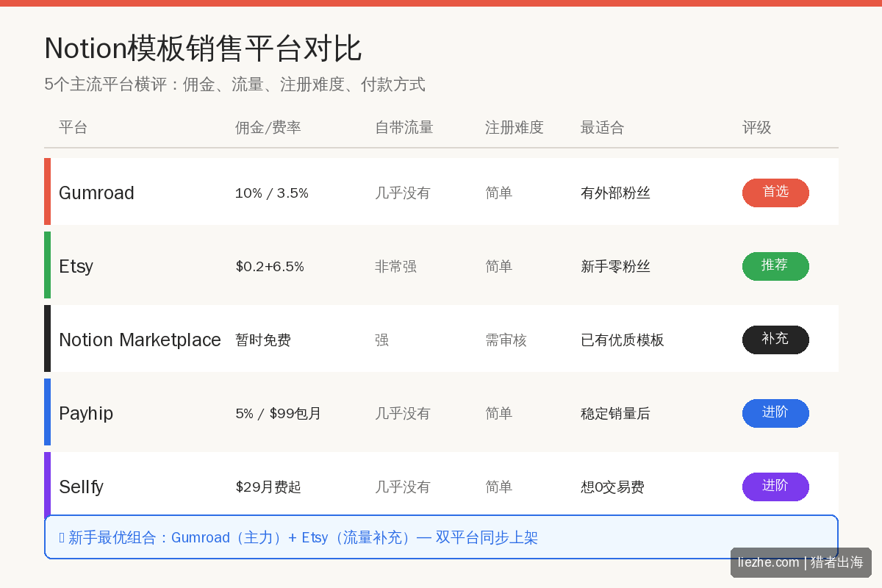Click Sellfy's registration cell 简单
Screen dimensions: 882x588
tap(498, 487)
